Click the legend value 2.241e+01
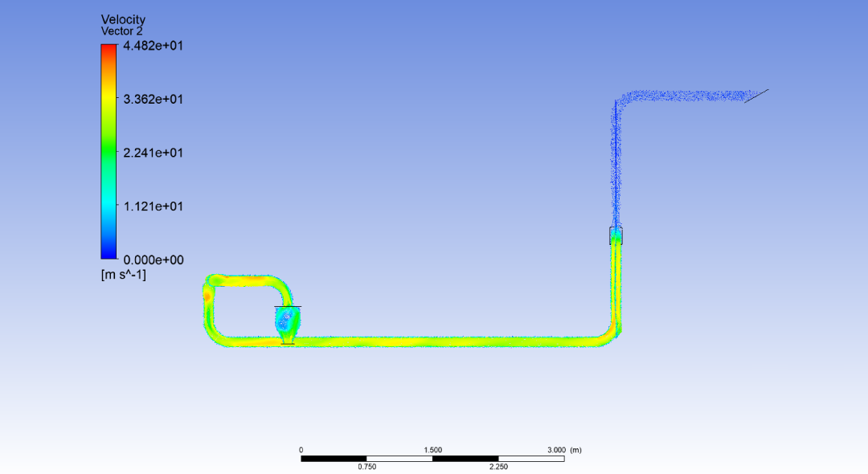The height and width of the screenshot is (474, 868). coord(153,153)
